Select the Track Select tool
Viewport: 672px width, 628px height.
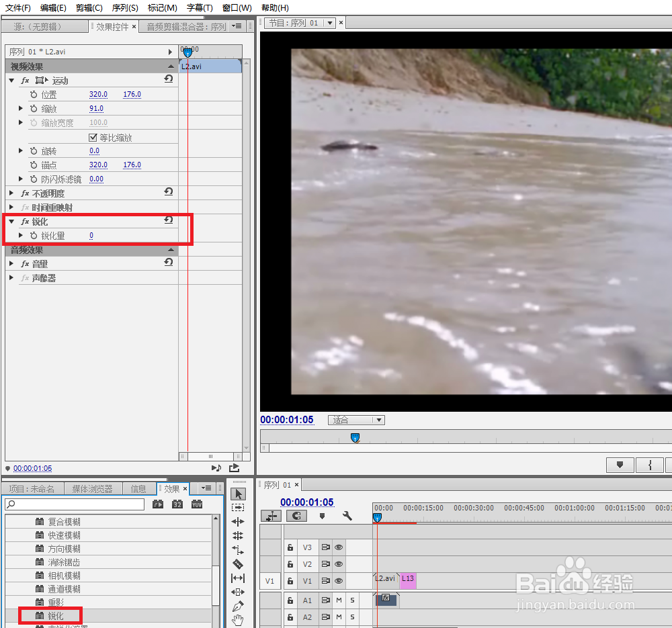[238, 507]
